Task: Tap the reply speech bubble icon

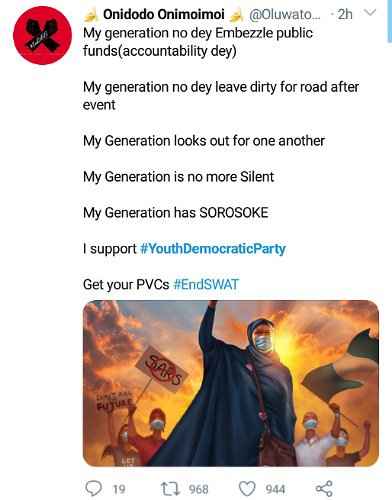Action: click(x=94, y=489)
